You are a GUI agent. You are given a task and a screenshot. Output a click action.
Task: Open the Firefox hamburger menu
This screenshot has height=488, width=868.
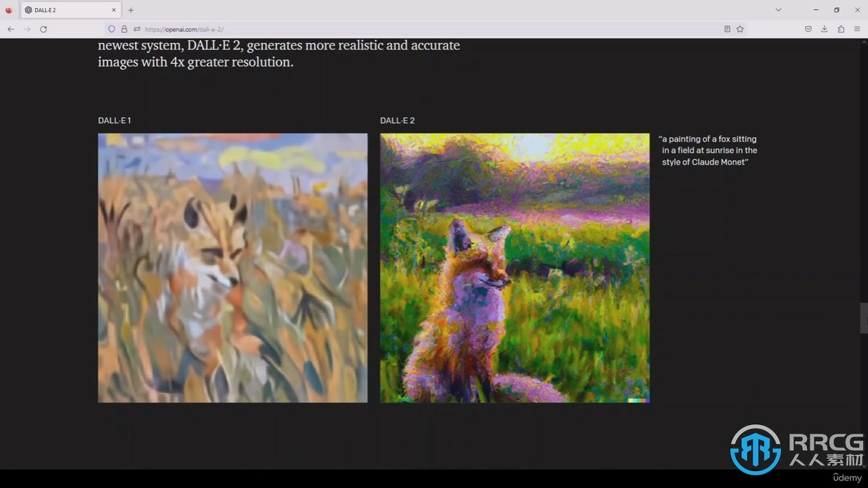(x=857, y=29)
